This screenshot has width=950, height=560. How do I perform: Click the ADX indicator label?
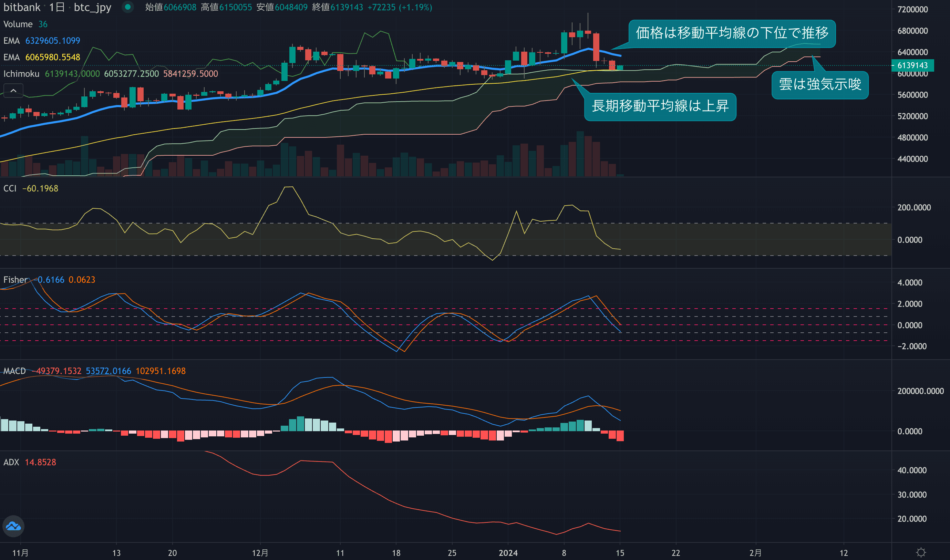tap(11, 462)
